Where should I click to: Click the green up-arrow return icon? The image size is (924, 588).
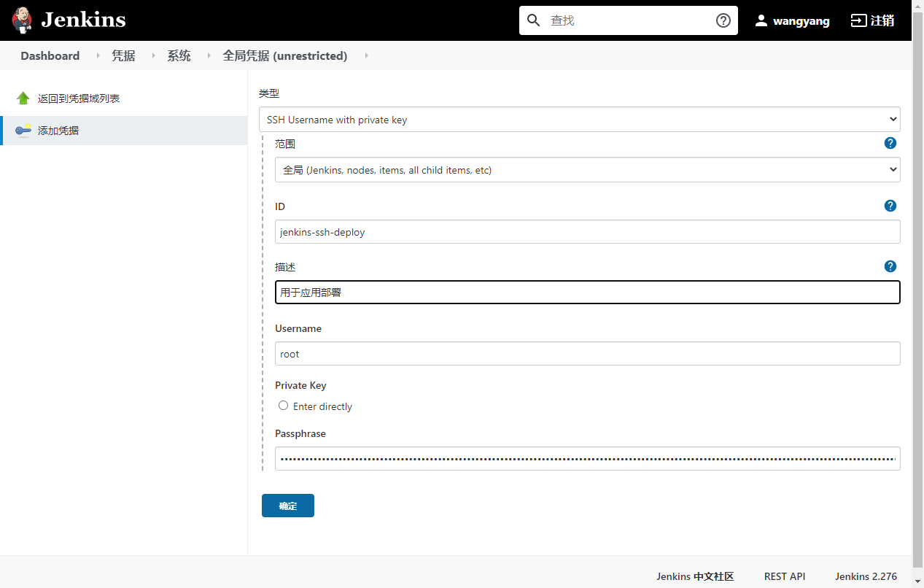(23, 98)
